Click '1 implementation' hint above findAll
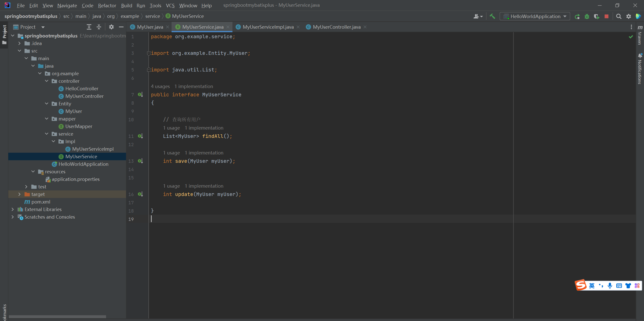 tap(204, 128)
